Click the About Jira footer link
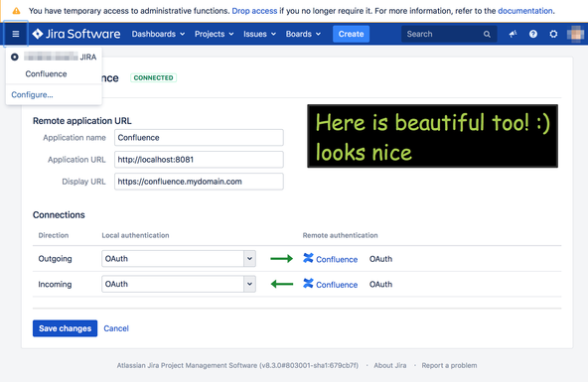Screen dimensions: 588x382 [390, 365]
